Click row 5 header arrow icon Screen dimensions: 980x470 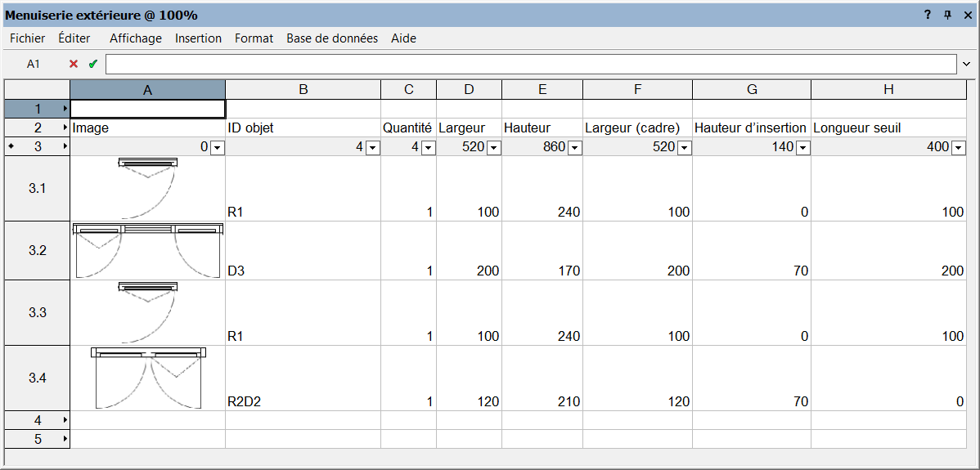click(65, 439)
